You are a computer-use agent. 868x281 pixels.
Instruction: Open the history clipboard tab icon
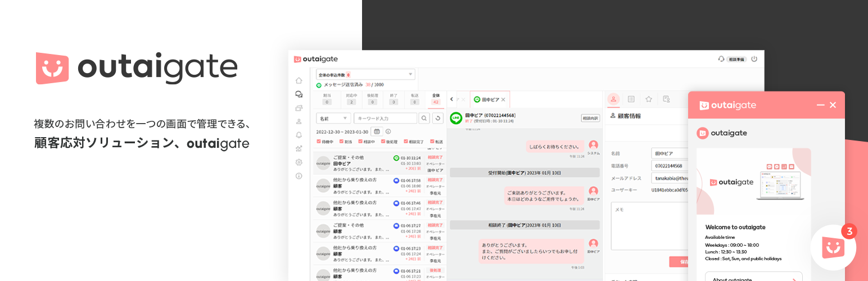coord(666,99)
